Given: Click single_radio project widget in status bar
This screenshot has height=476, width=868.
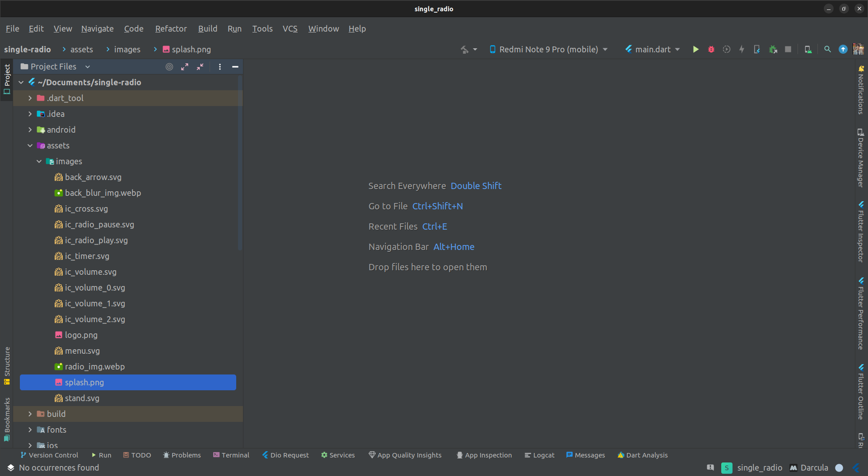Looking at the screenshot, I should tap(751, 468).
